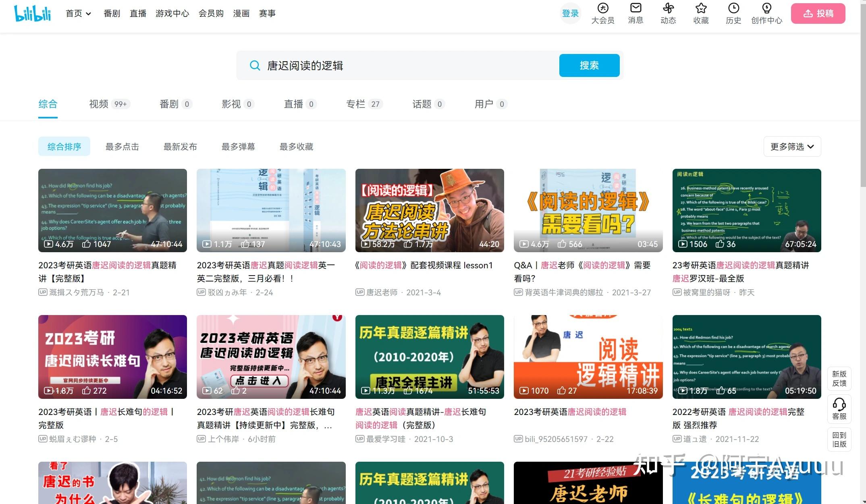Visit uploader 被窝里的猫呀

[706, 292]
